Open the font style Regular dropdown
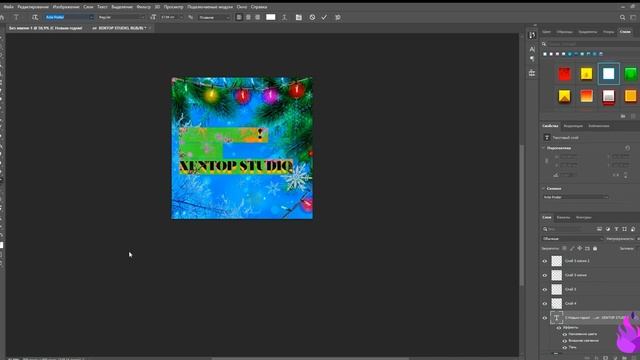Viewport: 640px width, 360px height. pyautogui.click(x=121, y=17)
